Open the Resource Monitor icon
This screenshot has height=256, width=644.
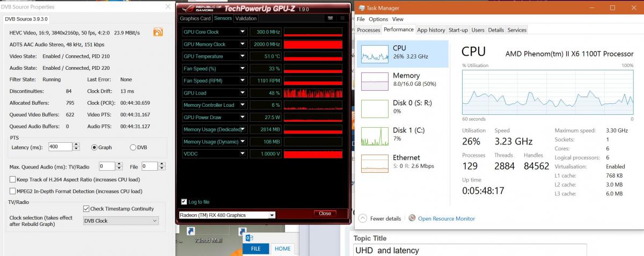click(412, 218)
